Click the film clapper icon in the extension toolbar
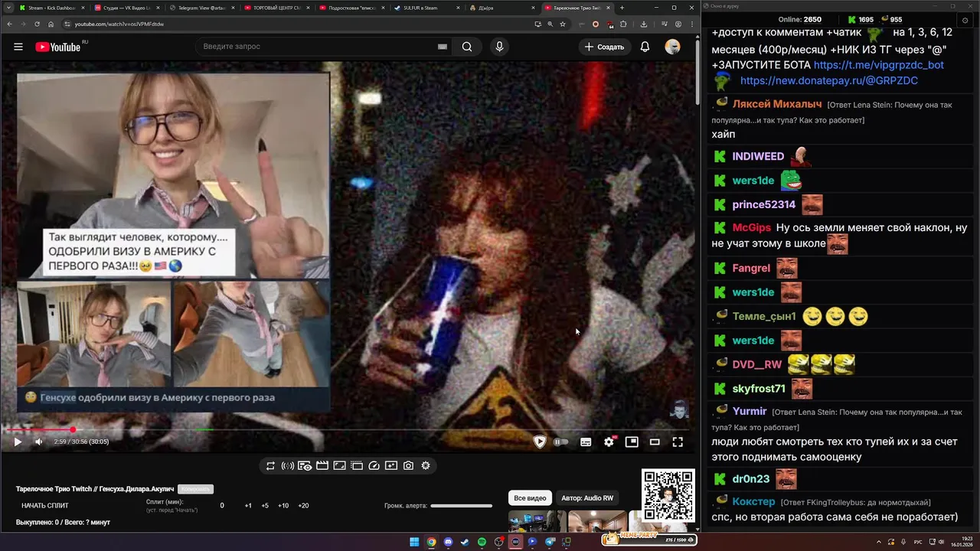This screenshot has width=980, height=551. 322,465
